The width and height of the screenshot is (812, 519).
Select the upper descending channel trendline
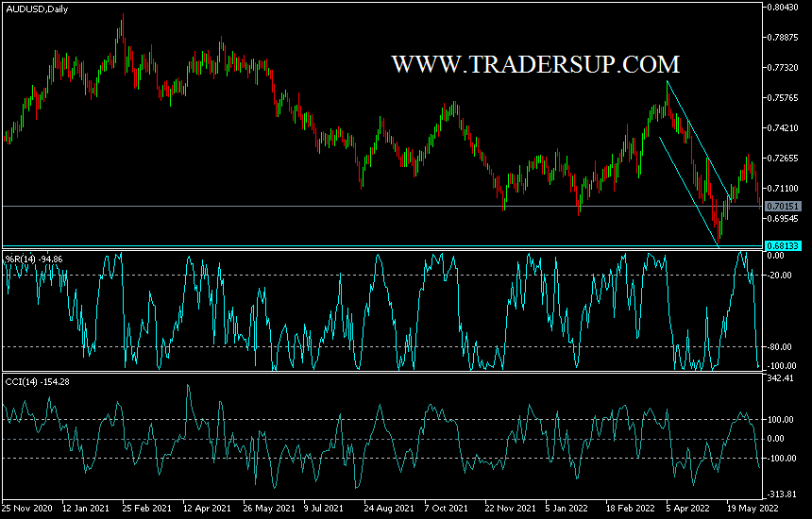pyautogui.click(x=699, y=140)
